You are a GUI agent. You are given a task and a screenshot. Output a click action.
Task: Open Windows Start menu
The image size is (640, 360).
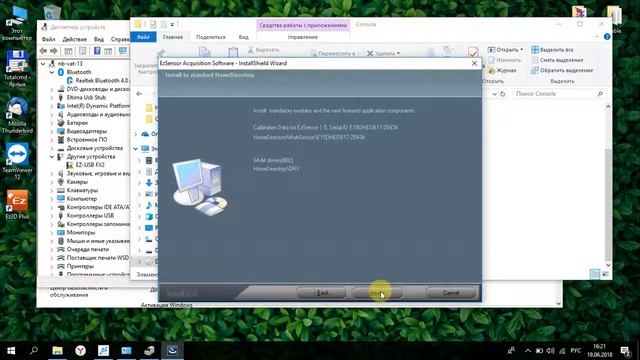(x=11, y=351)
